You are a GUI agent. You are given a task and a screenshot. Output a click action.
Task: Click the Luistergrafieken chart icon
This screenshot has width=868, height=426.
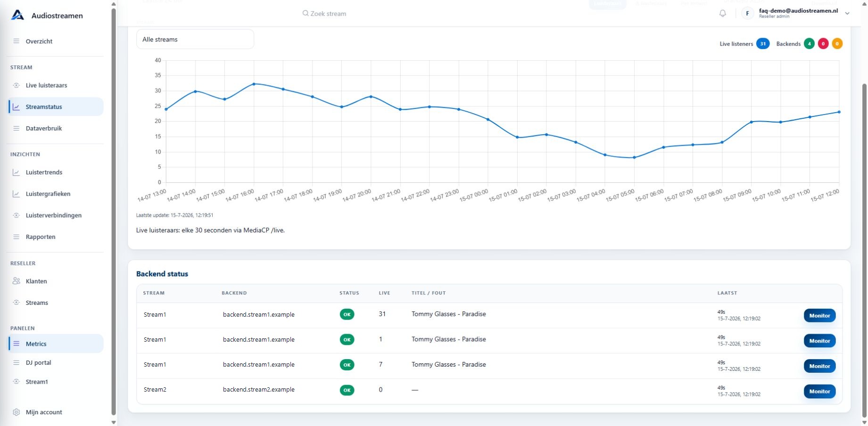(17, 194)
